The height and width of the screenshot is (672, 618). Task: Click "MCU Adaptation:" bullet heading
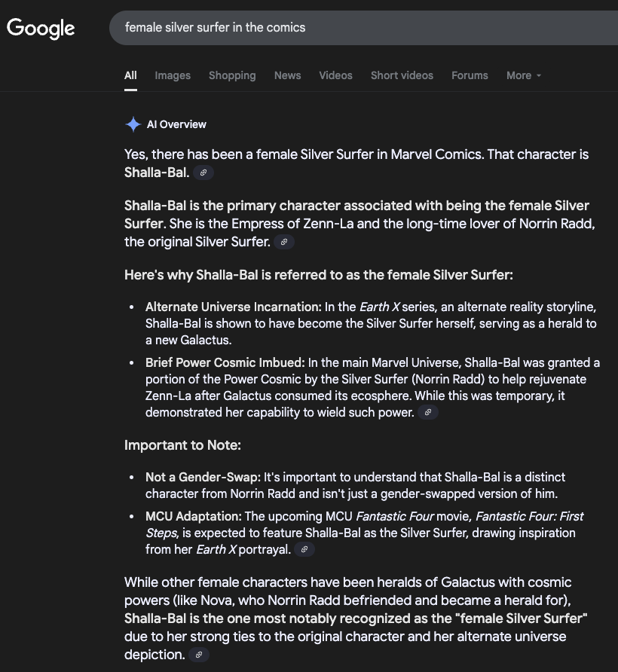click(x=194, y=516)
